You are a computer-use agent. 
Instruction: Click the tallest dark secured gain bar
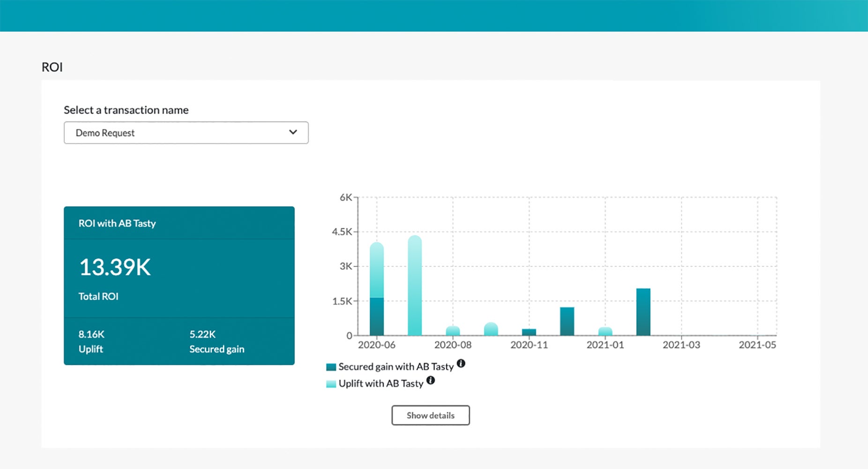tap(643, 312)
